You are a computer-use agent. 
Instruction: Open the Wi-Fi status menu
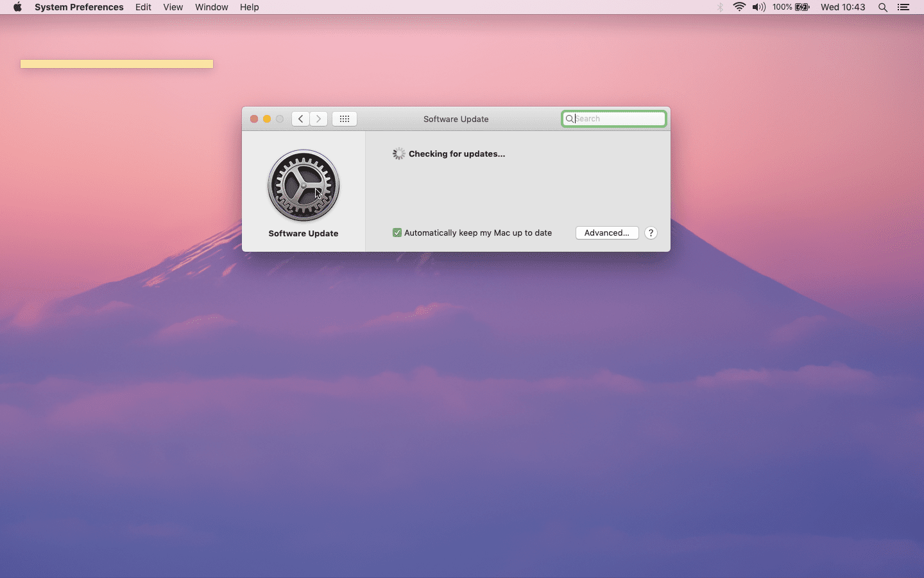(739, 7)
